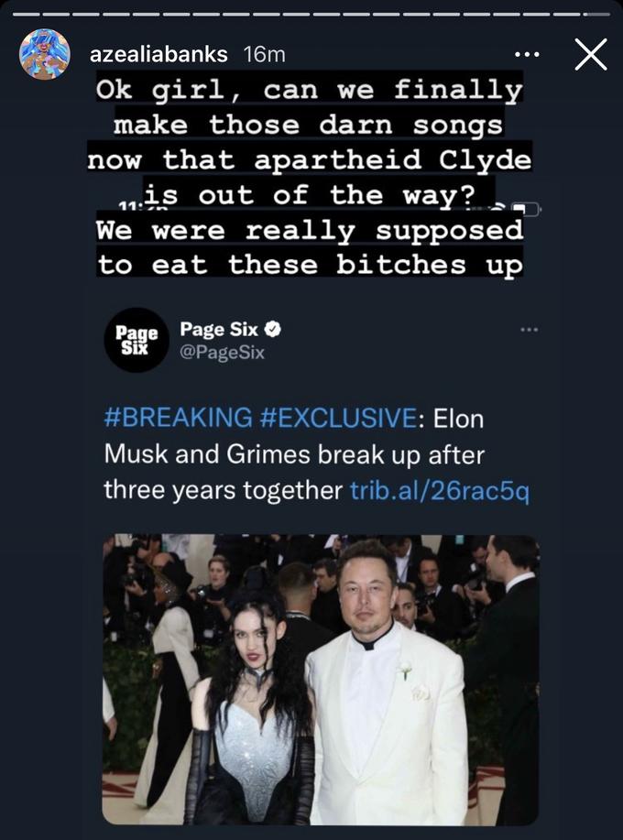Click the Page Six circular logo

135,340
